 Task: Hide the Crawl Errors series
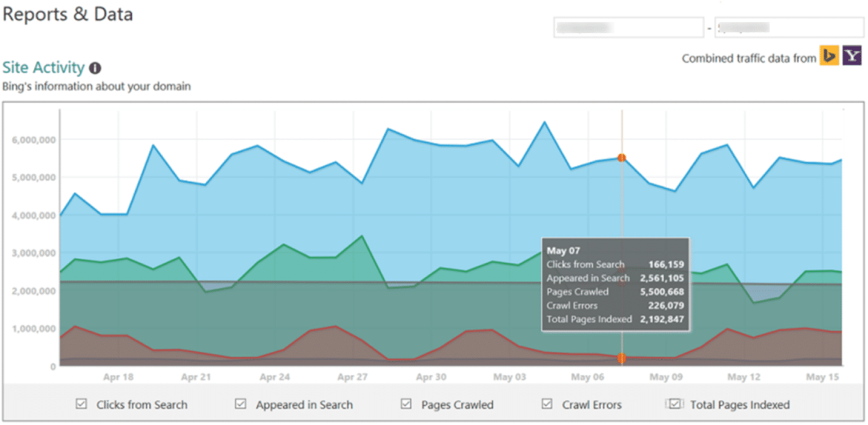point(546,404)
